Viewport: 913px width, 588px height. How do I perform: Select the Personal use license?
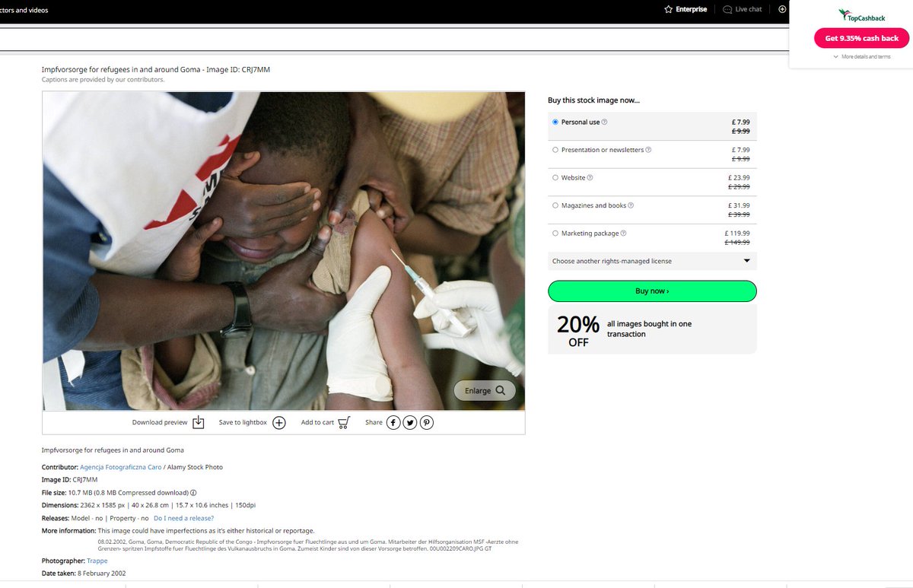555,122
